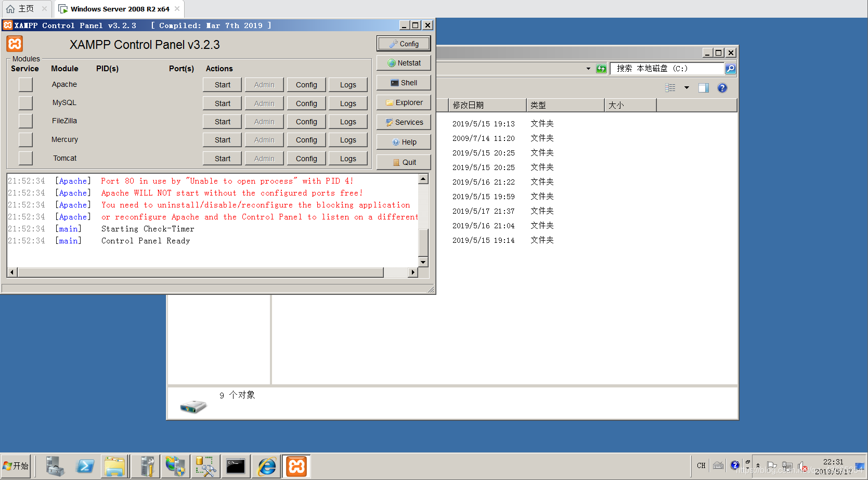Click the horizontal scrollbar thumb of the log

coord(200,273)
